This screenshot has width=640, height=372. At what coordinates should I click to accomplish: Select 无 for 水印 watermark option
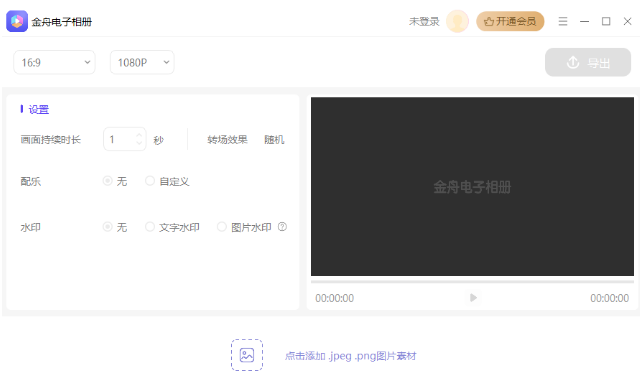(x=115, y=227)
